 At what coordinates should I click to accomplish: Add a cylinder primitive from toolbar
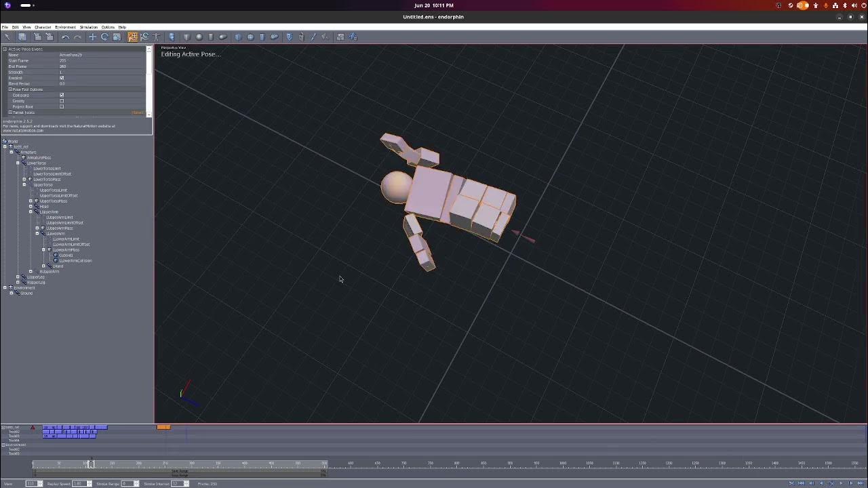click(211, 37)
